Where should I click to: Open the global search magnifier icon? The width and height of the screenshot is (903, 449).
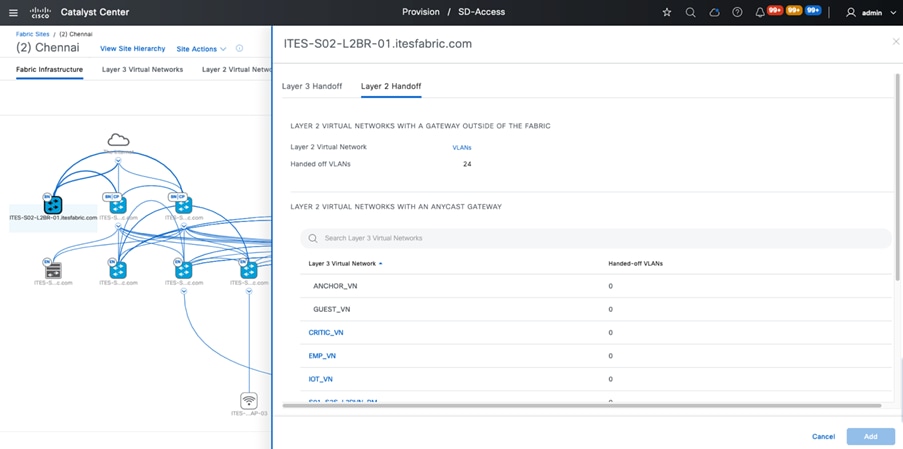pyautogui.click(x=690, y=12)
